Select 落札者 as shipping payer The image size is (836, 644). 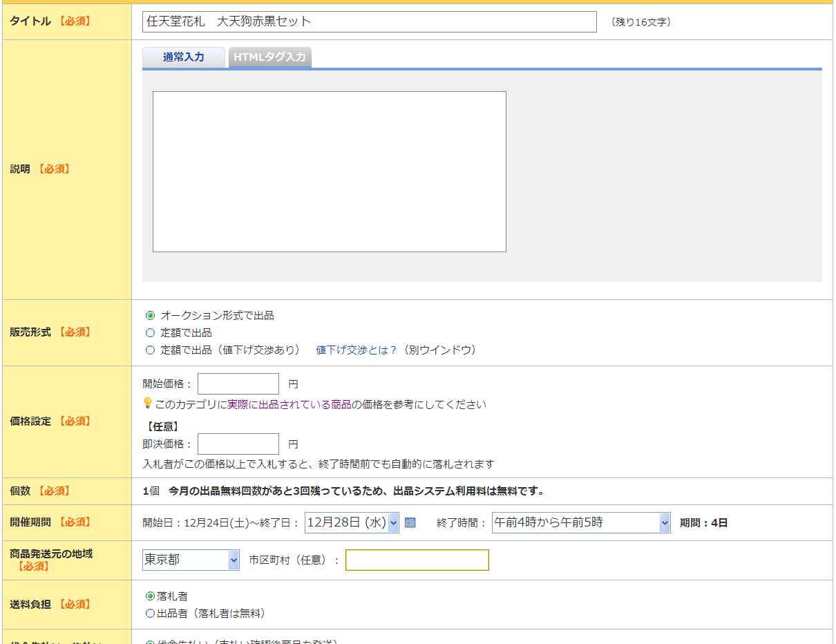pyautogui.click(x=151, y=596)
